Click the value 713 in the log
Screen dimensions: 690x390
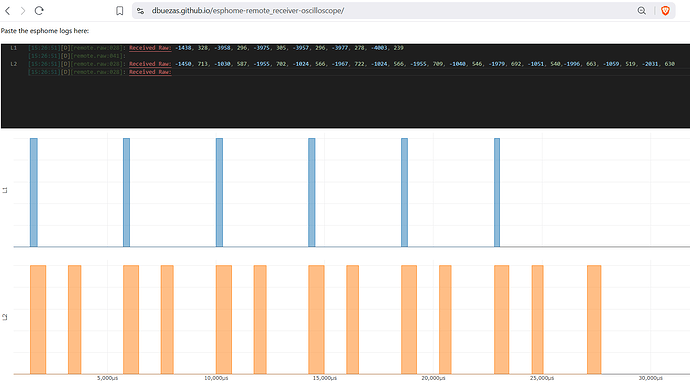203,64
